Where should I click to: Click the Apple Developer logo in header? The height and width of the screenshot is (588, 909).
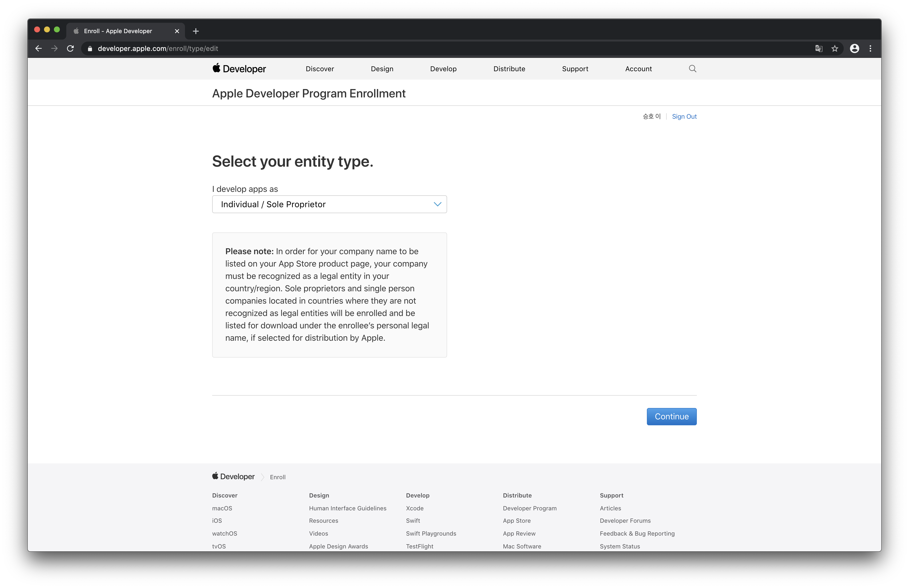pyautogui.click(x=239, y=69)
